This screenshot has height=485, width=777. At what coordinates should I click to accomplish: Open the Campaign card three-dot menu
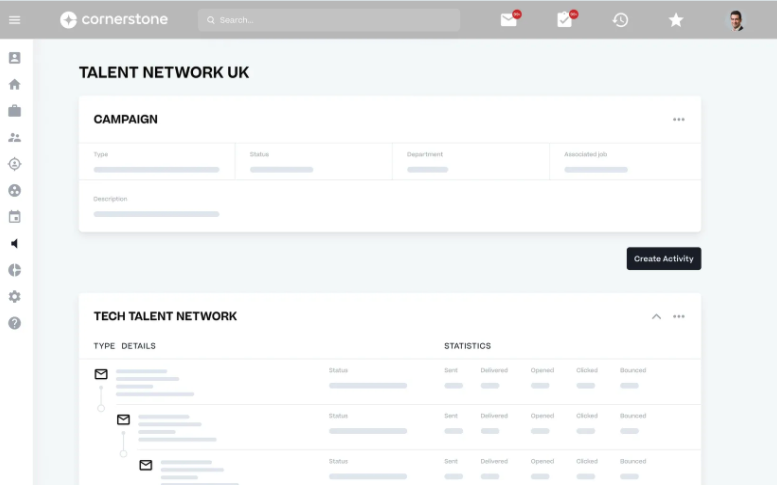pyautogui.click(x=679, y=120)
